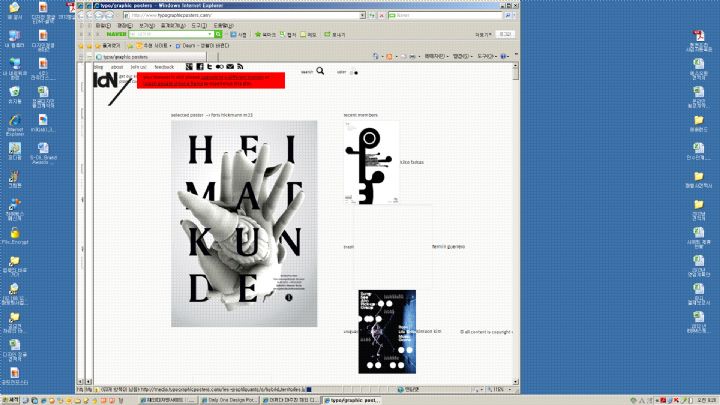This screenshot has height=405, width=720.
Task: Open My Computer on the desktop
Action: pyautogui.click(x=15, y=39)
